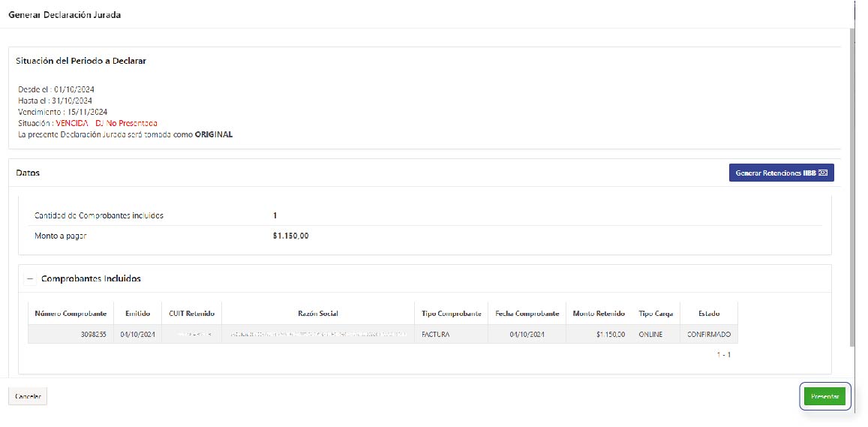Click the ONLINE tipo carga cell
The height and width of the screenshot is (427, 868).
(x=650, y=334)
